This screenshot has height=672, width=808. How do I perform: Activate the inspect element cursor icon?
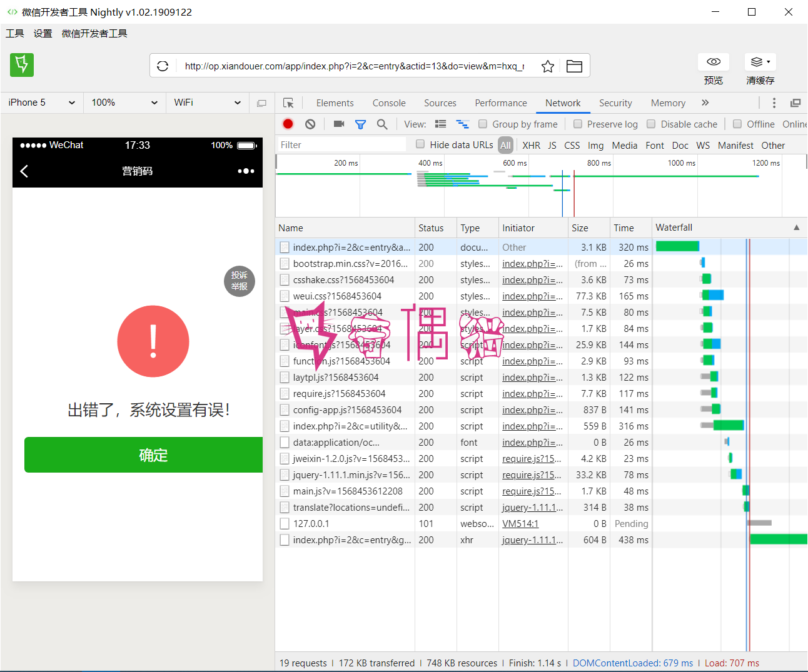pyautogui.click(x=288, y=103)
